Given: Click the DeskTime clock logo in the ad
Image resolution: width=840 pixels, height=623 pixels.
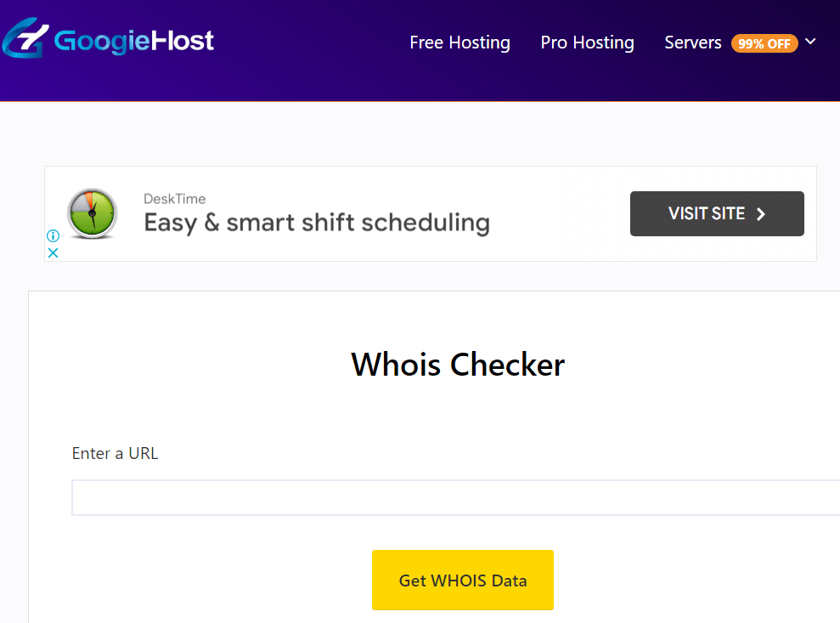Looking at the screenshot, I should coord(93,214).
